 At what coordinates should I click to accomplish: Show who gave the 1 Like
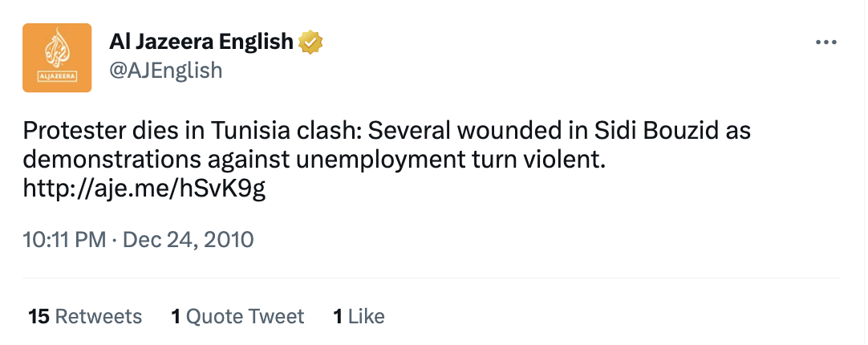(x=359, y=316)
